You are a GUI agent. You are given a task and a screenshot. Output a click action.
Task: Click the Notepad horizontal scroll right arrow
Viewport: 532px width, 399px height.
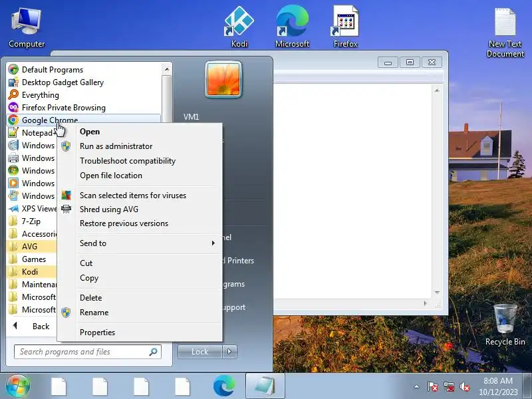[x=426, y=303]
